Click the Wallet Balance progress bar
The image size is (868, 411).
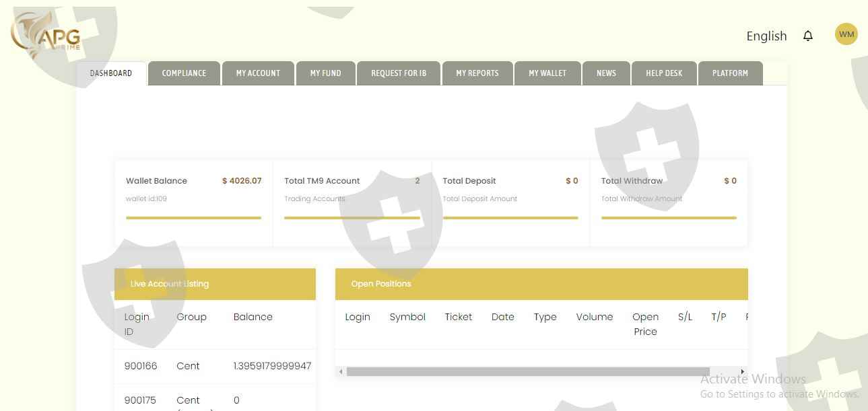pyautogui.click(x=193, y=218)
